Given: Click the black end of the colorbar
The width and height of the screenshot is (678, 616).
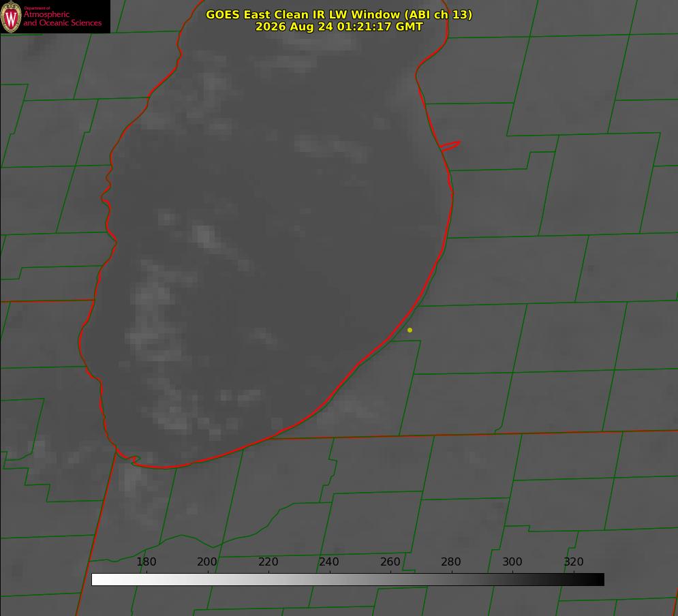Looking at the screenshot, I should pos(598,579).
